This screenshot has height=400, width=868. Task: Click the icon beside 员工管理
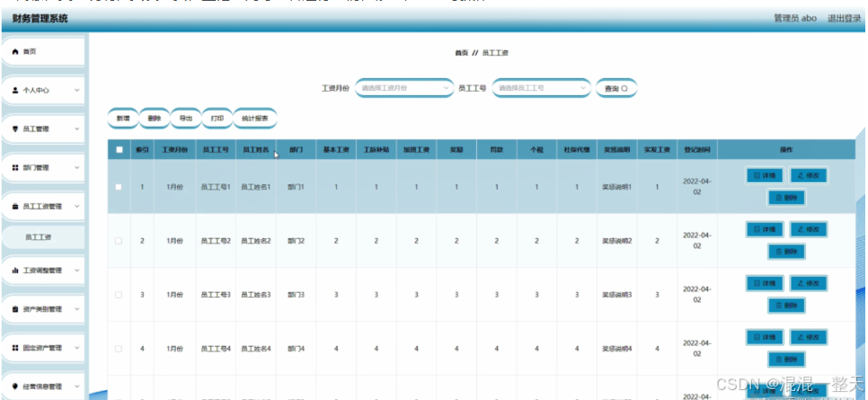coord(15,129)
